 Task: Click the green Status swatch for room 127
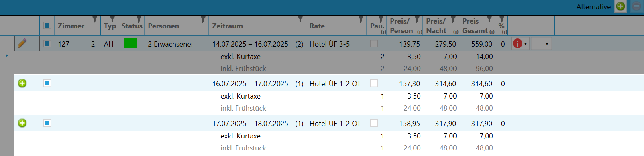click(130, 43)
